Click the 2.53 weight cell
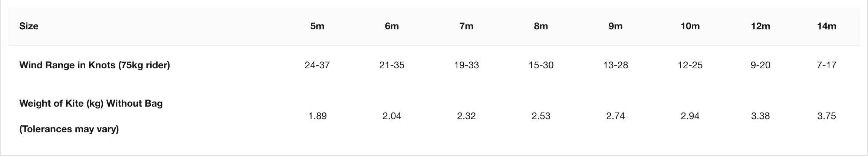868x156 pixels. click(x=541, y=116)
